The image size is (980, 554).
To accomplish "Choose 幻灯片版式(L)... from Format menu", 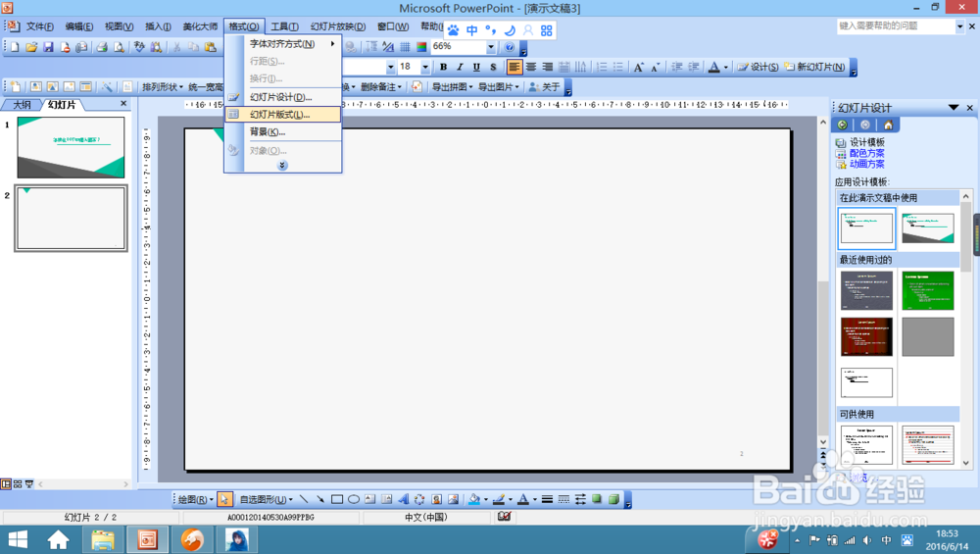I will tap(282, 115).
